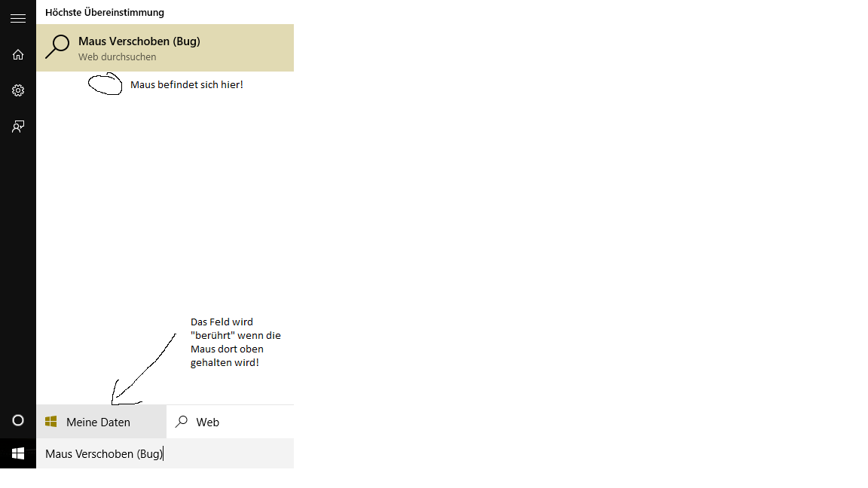Open the Cortana Home icon
Screen dimensions: 868x488
18,54
